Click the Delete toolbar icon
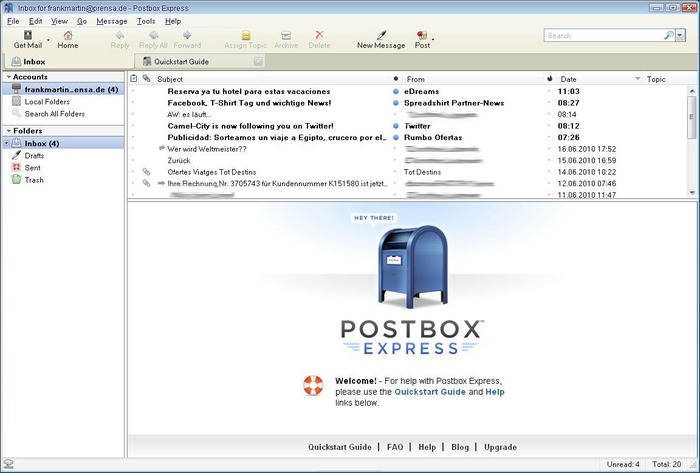700x473 pixels. tap(319, 39)
